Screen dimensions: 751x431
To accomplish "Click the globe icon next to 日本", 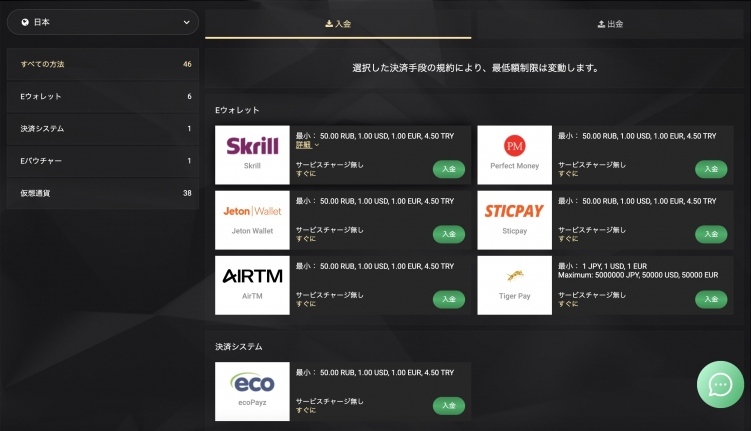I will tap(25, 22).
